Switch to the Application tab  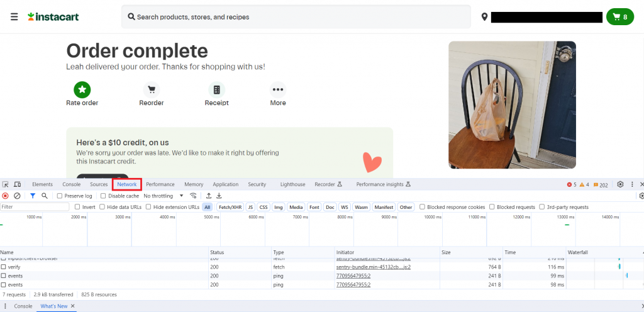226,184
